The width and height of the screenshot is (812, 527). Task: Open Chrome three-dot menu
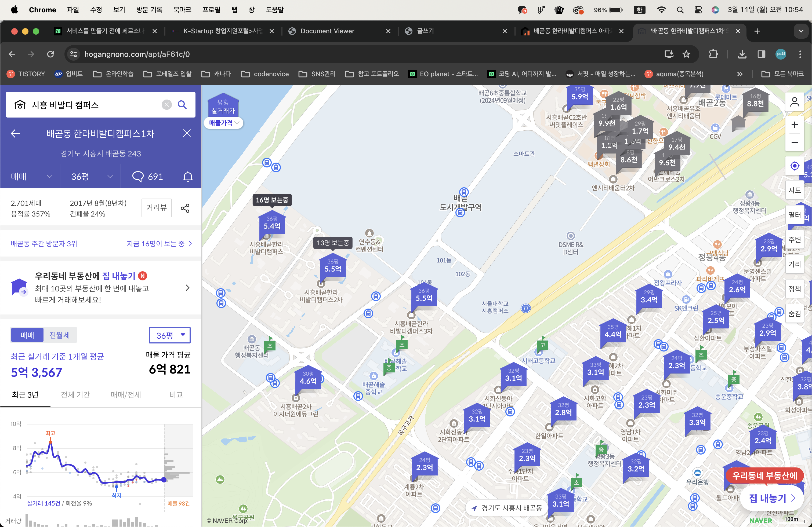800,54
